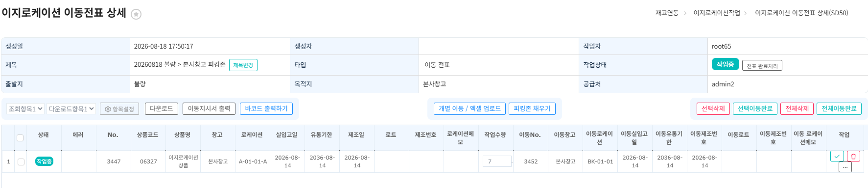Delete row 3447 with trash icon
The height and width of the screenshot is (188, 868).
(853, 156)
